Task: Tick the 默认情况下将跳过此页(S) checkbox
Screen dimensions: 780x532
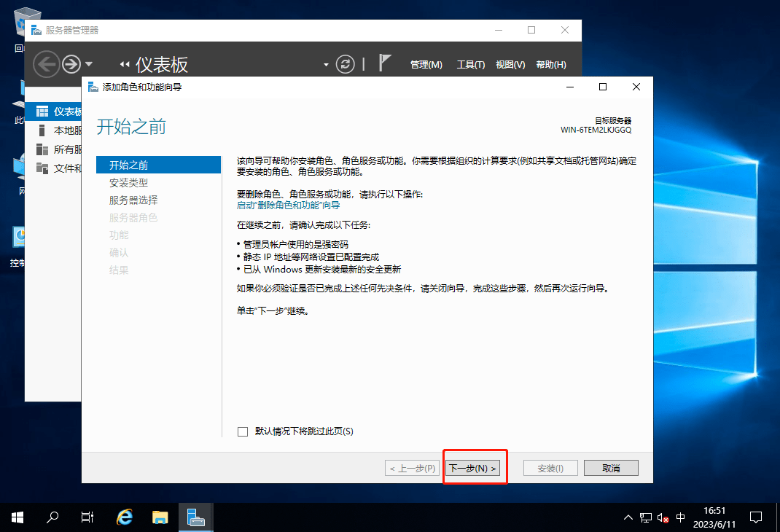Action: coord(243,431)
